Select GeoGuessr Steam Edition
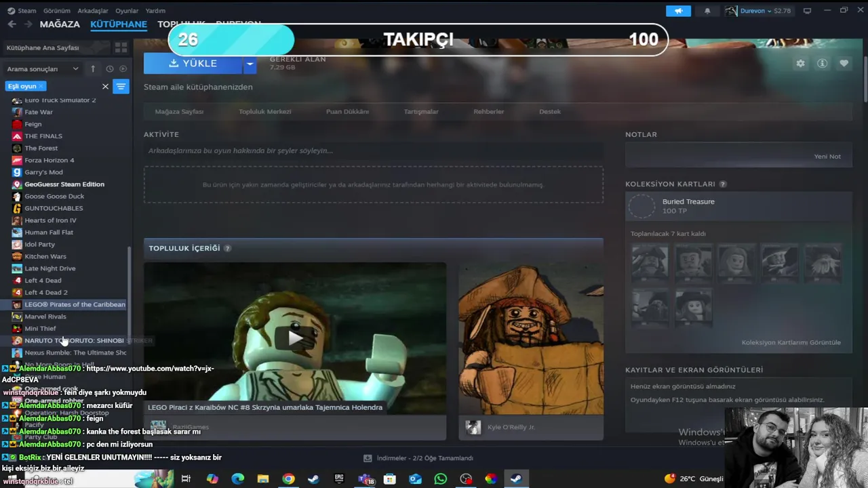Screen dimensions: 868x488 pos(64,184)
